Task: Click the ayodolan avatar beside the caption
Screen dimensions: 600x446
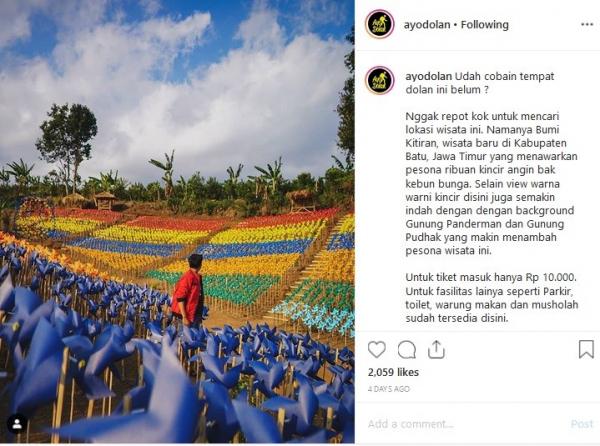Action: point(380,80)
